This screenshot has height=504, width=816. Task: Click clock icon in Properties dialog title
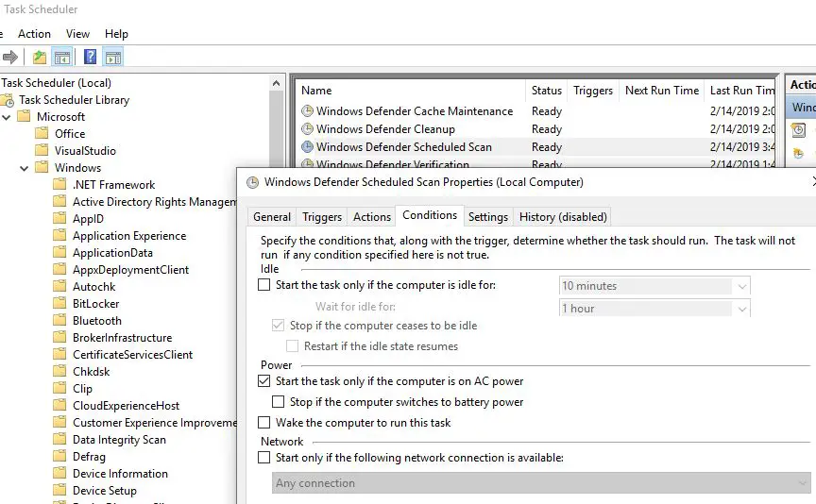pyautogui.click(x=252, y=182)
